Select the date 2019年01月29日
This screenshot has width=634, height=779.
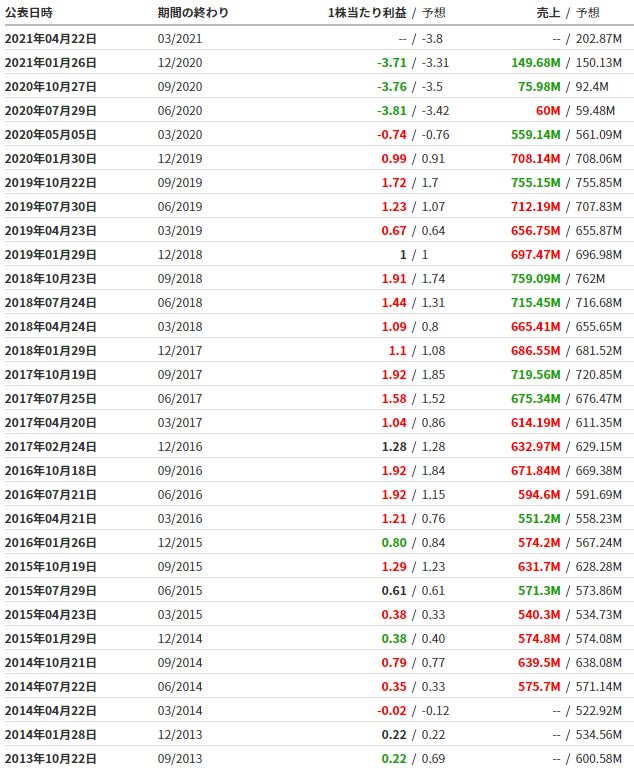[x=51, y=255]
